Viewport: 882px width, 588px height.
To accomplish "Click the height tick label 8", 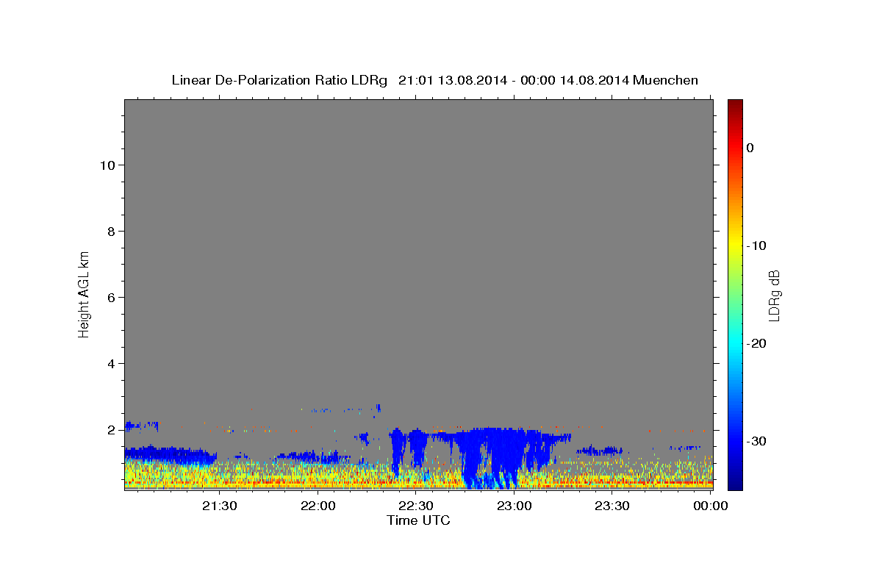I will pyautogui.click(x=111, y=232).
